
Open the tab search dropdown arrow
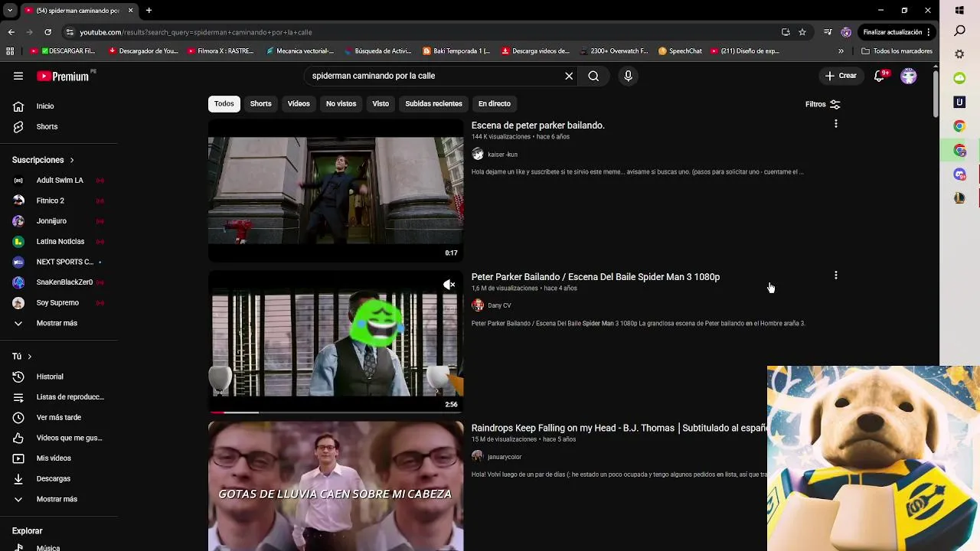(10, 11)
